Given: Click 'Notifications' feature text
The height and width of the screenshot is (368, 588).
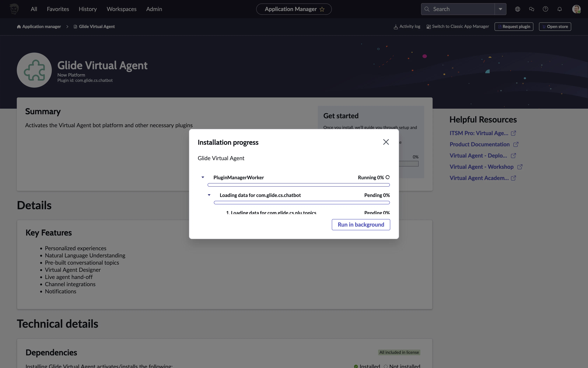Looking at the screenshot, I should coord(61,291).
